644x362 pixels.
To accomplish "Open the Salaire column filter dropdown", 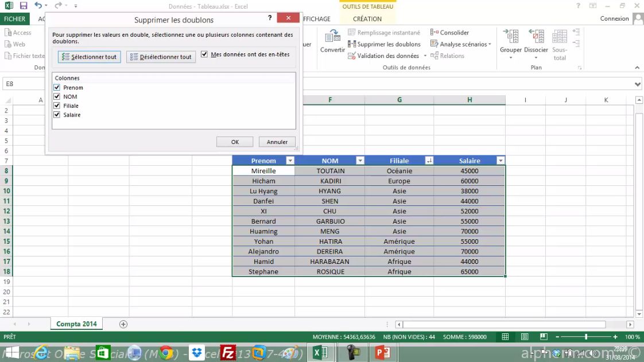I will [501, 161].
